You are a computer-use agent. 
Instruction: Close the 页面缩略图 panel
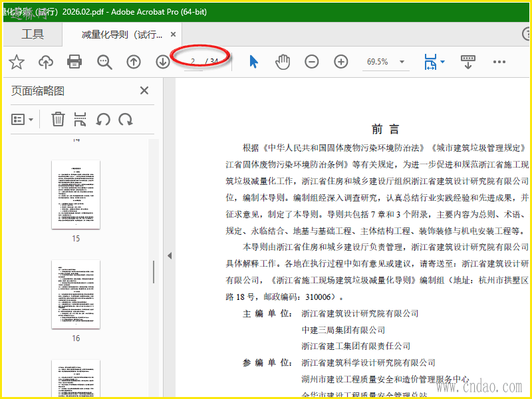(x=144, y=90)
